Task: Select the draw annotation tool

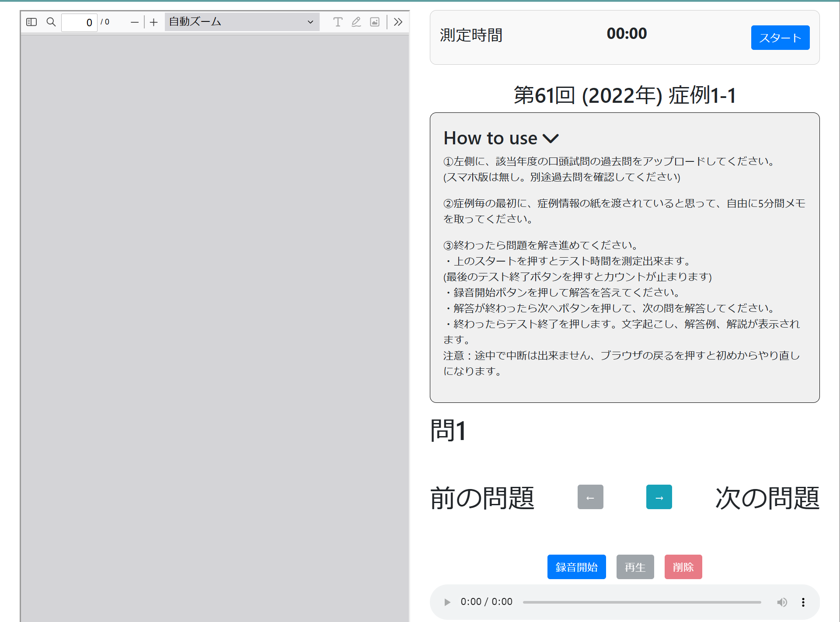Action: 356,22
